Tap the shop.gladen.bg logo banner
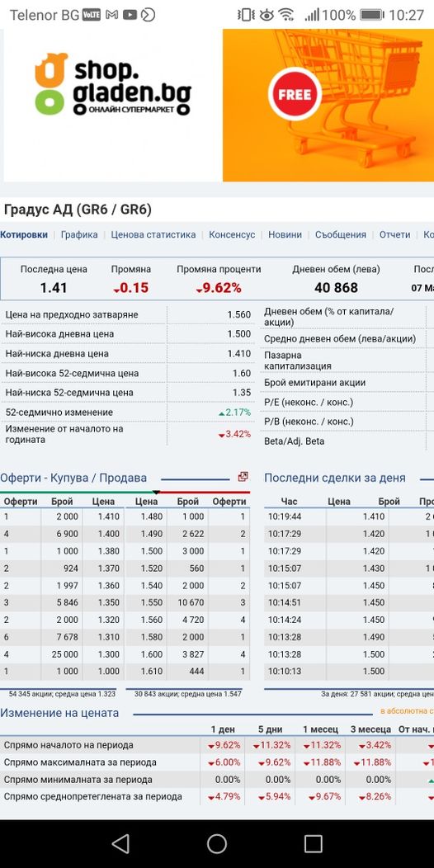 pos(113,105)
